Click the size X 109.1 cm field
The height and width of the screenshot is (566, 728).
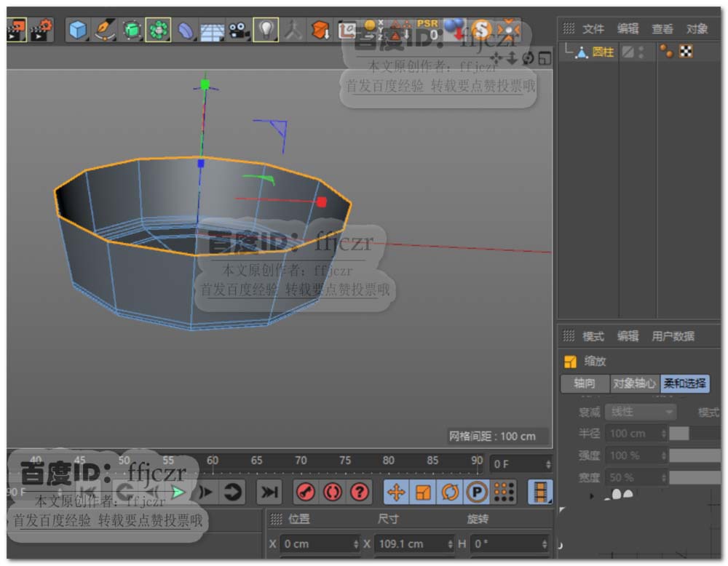point(415,543)
